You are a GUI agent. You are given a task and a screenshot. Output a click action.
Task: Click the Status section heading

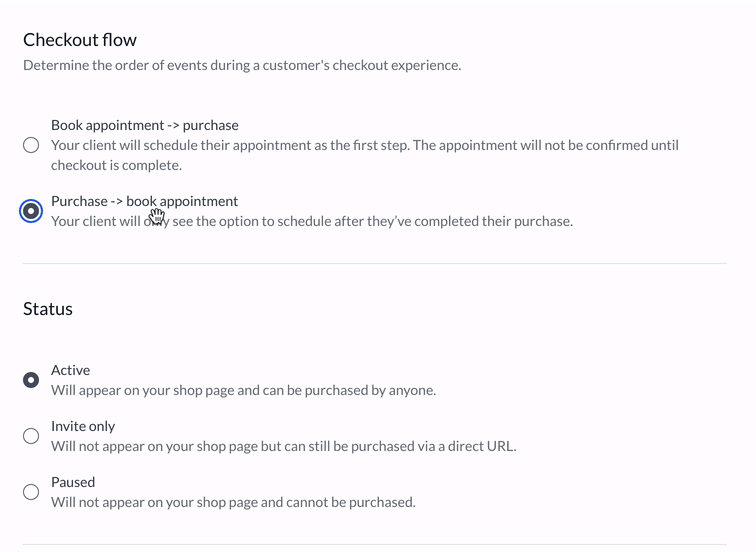click(48, 309)
